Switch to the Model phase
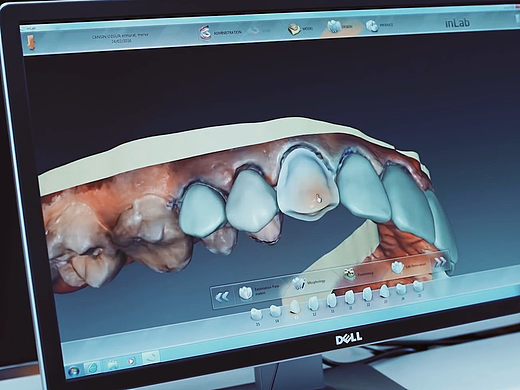 (300, 29)
